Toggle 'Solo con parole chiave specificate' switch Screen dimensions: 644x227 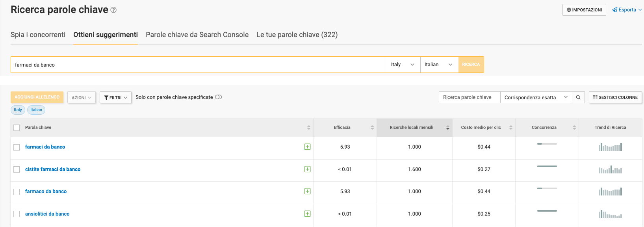[x=218, y=97]
